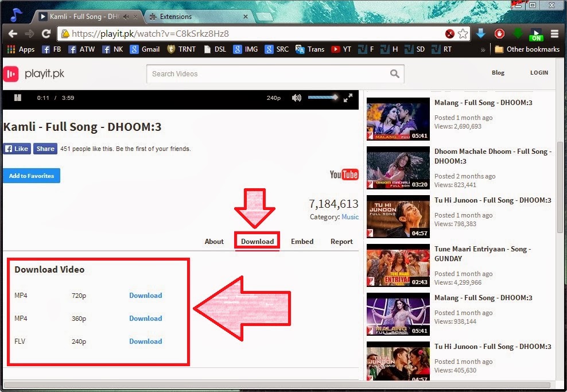This screenshot has height=392, width=567.
Task: Click the blue download arrow extension
Action: (x=480, y=34)
